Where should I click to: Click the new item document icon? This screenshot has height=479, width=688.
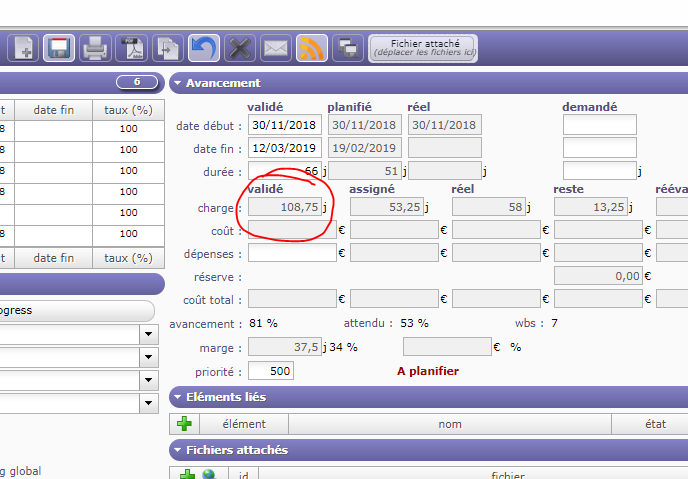[23, 47]
